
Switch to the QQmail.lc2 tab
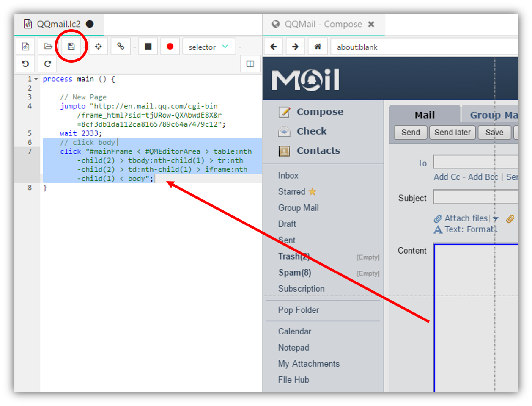click(58, 24)
